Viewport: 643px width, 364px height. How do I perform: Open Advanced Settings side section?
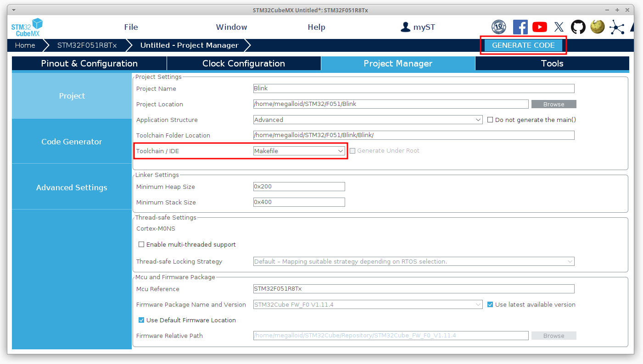[x=72, y=188]
